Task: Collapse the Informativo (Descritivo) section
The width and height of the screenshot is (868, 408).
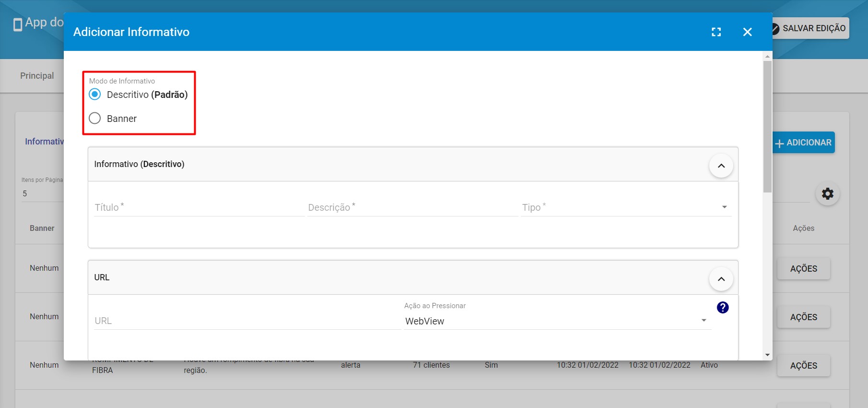Action: (721, 166)
